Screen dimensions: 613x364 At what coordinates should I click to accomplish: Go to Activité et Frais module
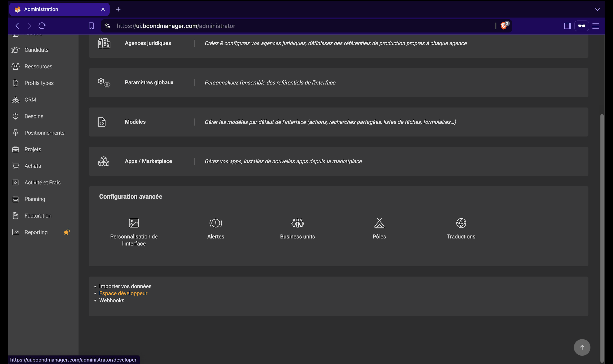click(x=42, y=182)
